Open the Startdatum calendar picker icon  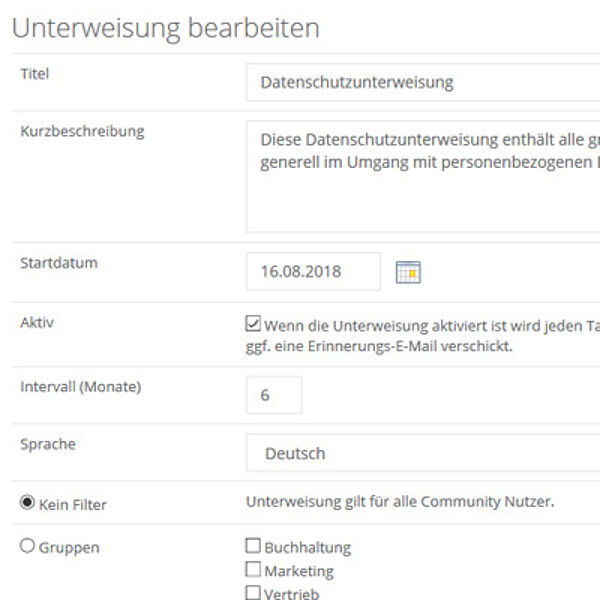point(408,272)
